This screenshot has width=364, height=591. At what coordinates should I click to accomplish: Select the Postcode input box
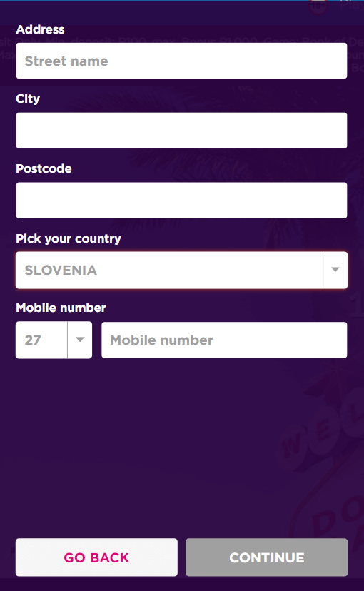181,200
